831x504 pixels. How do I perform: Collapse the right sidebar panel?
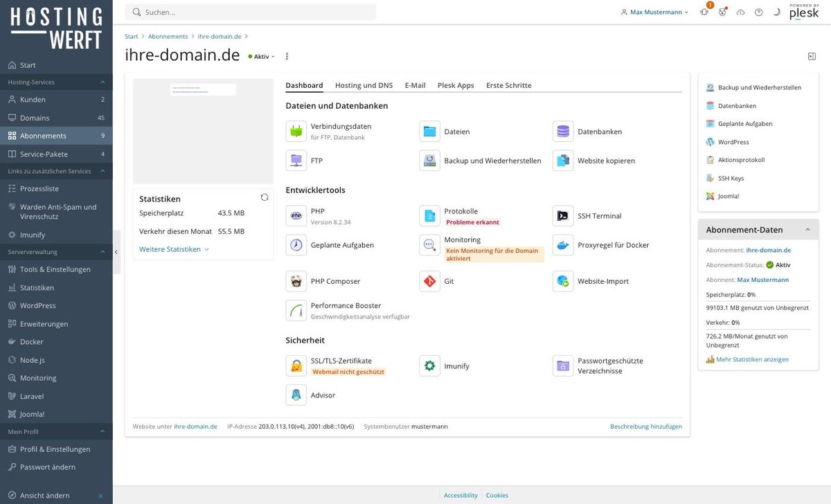click(812, 56)
